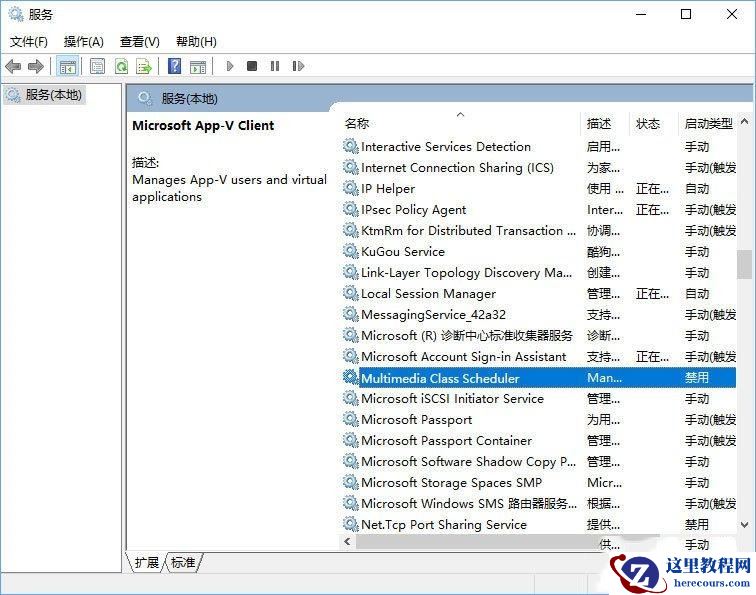
Task: Open the 操作(A) menu
Action: pyautogui.click(x=84, y=42)
